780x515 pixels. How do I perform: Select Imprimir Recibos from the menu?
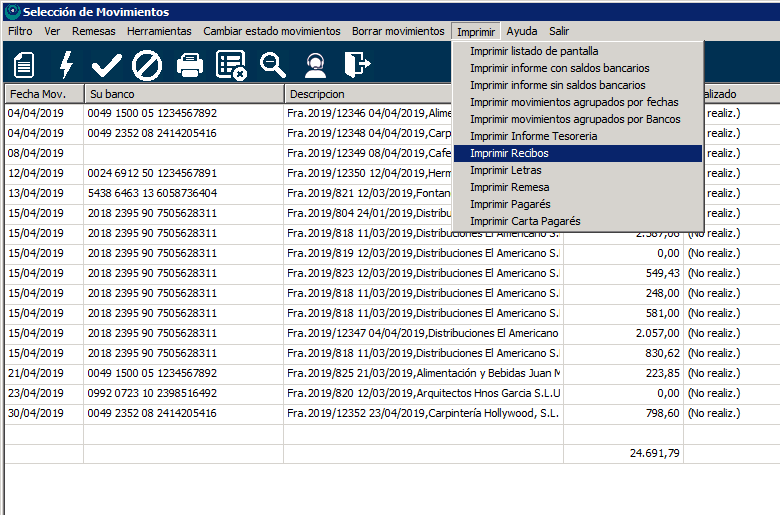coord(509,153)
